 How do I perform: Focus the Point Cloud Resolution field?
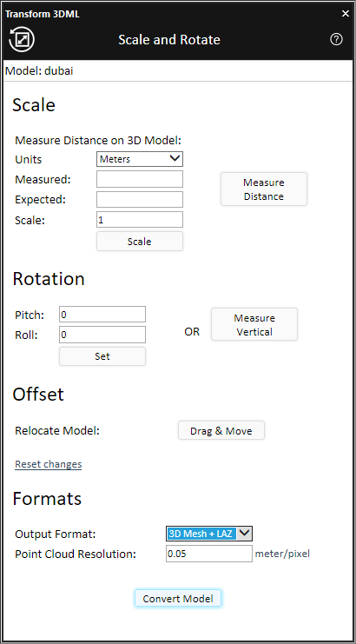[x=209, y=554]
